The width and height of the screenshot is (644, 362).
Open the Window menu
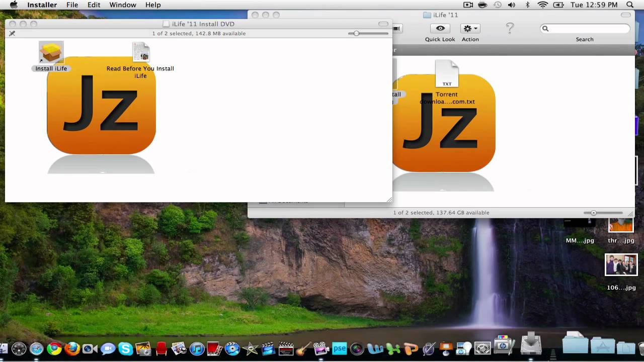click(x=123, y=5)
